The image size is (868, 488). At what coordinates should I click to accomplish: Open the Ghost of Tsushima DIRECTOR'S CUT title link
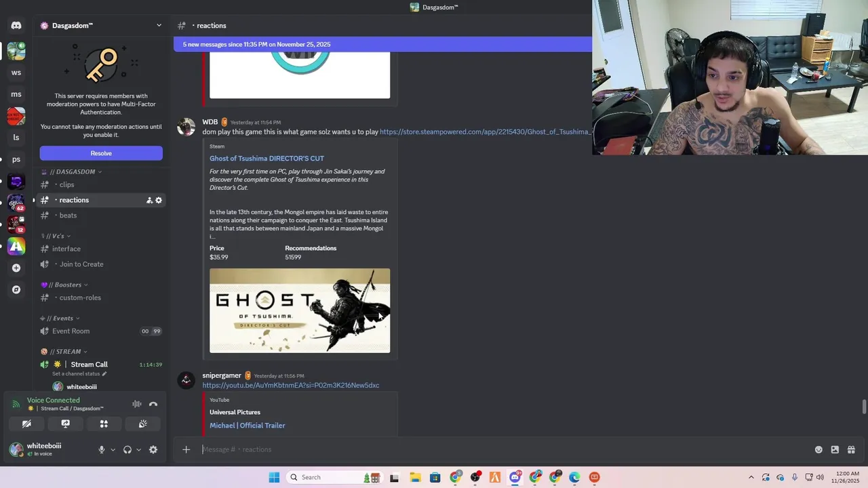pyautogui.click(x=267, y=159)
